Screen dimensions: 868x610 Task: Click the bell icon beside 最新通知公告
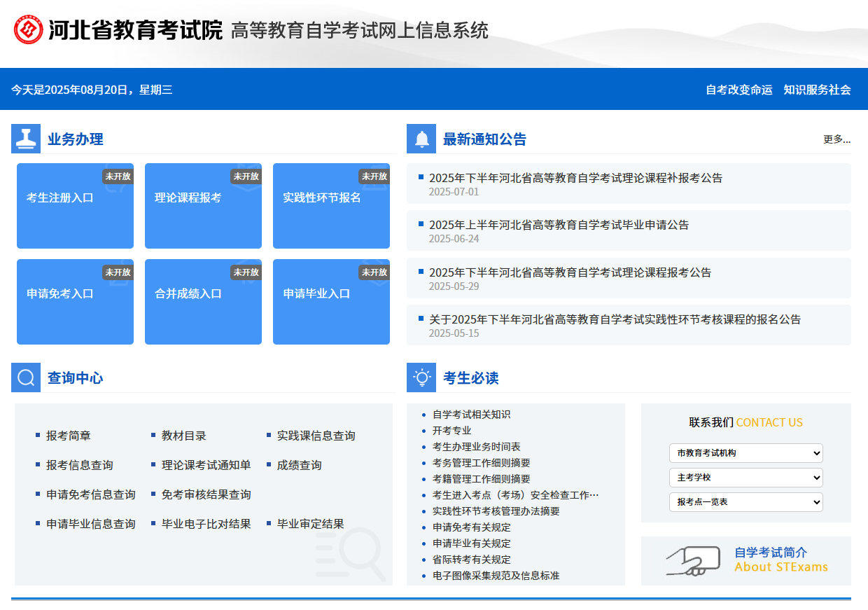pos(421,139)
